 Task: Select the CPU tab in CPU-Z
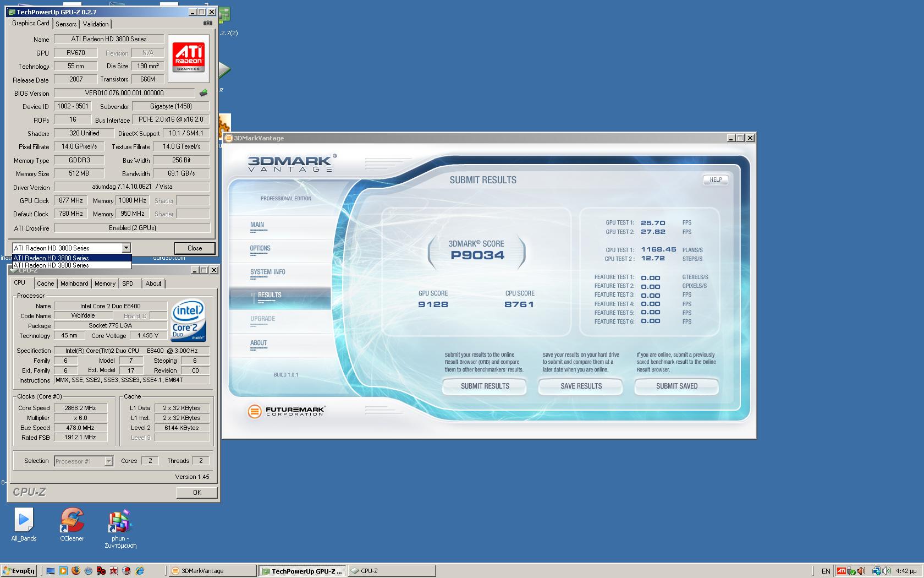pos(20,282)
